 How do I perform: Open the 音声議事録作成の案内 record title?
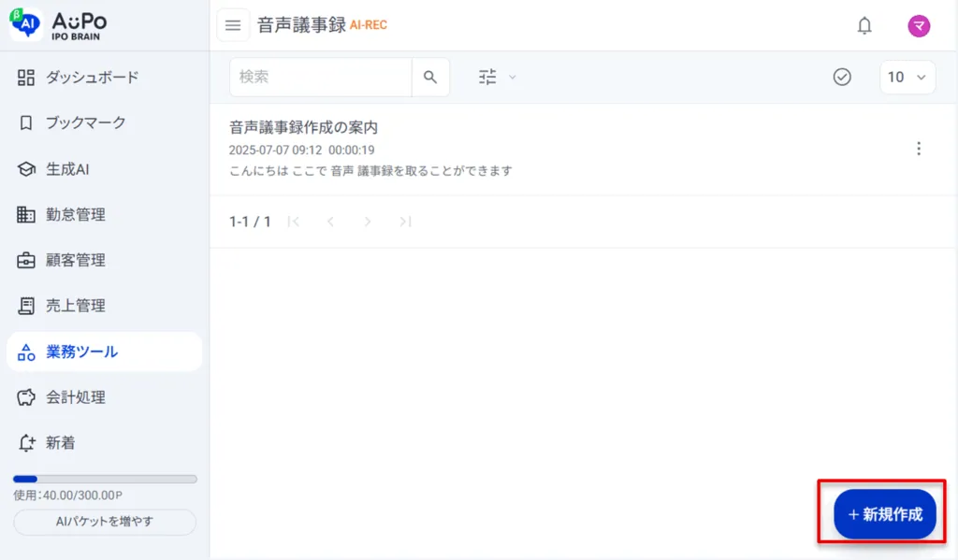303,127
